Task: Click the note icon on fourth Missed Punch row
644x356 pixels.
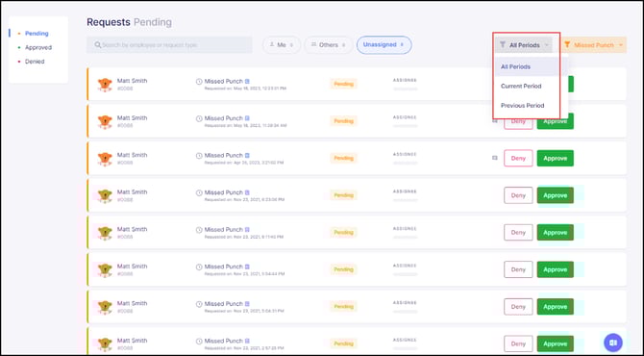Action: click(247, 192)
